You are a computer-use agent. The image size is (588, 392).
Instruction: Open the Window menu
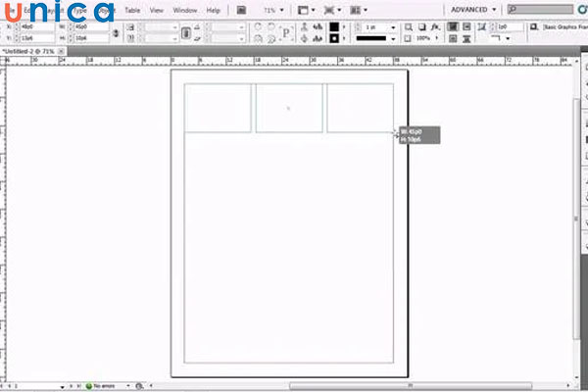pyautogui.click(x=185, y=11)
